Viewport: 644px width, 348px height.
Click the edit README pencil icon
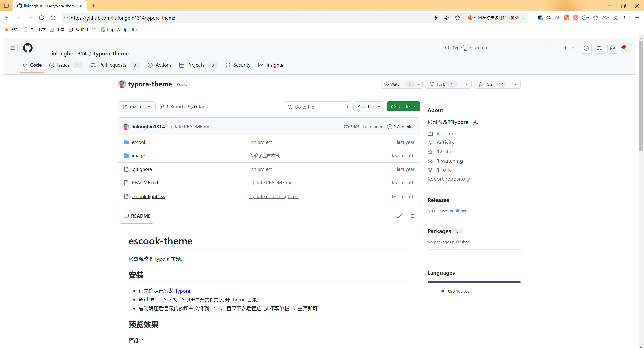399,216
